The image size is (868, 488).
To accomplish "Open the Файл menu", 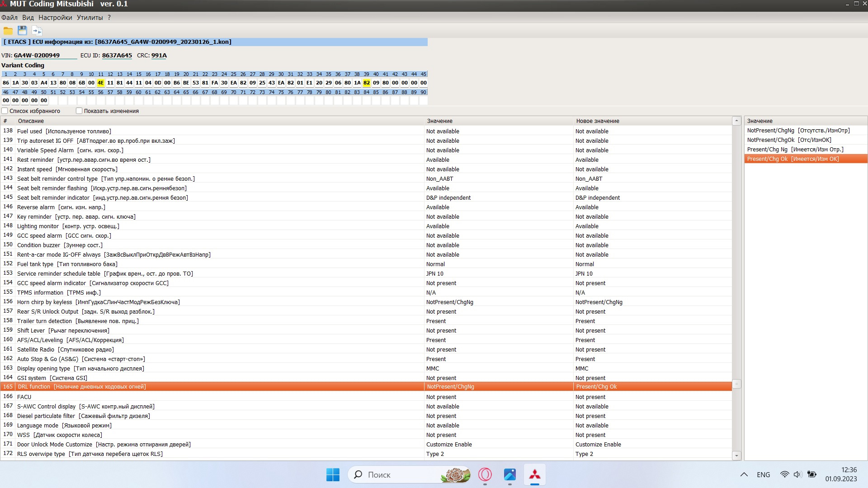I will pyautogui.click(x=9, y=18).
